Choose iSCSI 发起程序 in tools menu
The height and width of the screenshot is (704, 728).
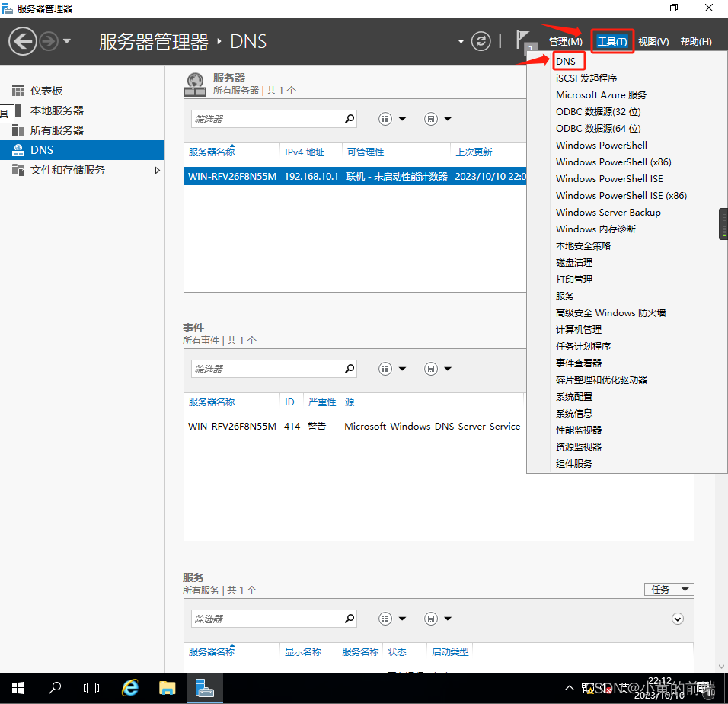586,78
